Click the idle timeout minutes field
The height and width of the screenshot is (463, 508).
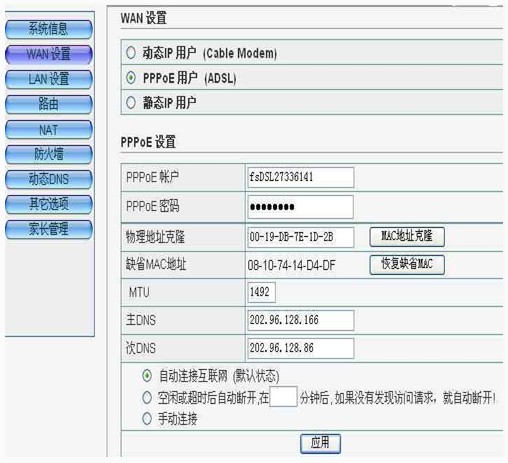click(x=283, y=397)
